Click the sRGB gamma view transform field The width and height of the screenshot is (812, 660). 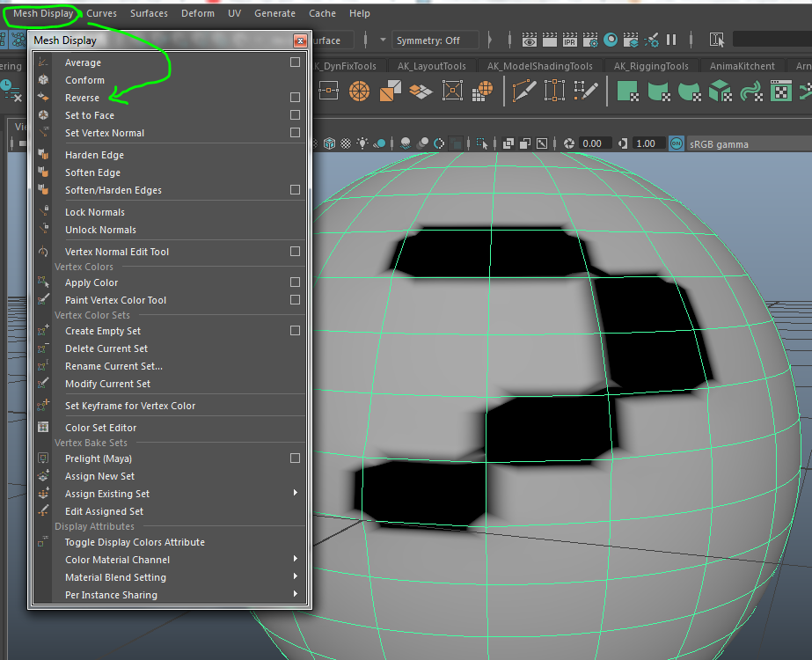coord(719,143)
